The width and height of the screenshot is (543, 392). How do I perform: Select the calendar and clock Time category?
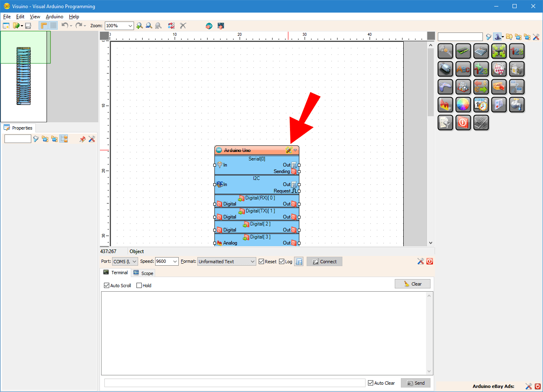pos(481,104)
